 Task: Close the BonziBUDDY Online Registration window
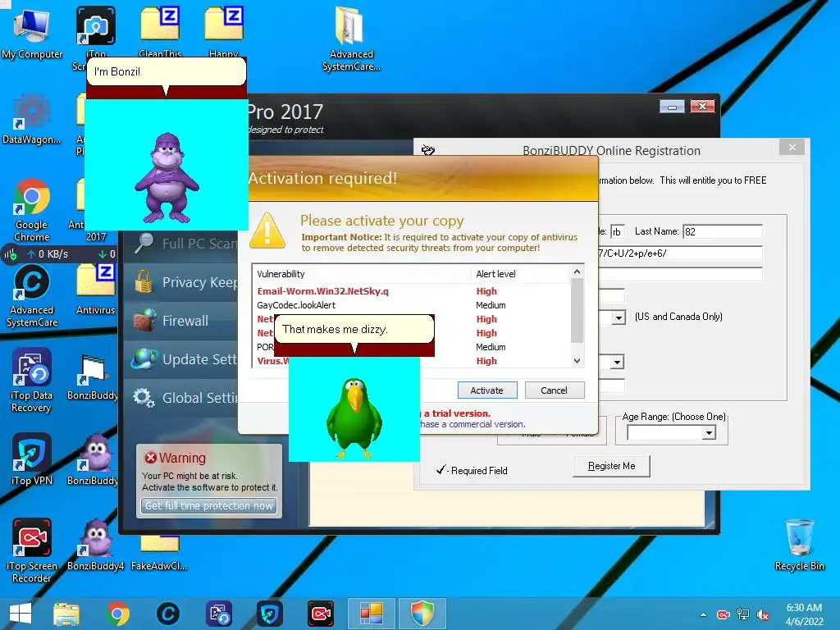[x=792, y=148]
